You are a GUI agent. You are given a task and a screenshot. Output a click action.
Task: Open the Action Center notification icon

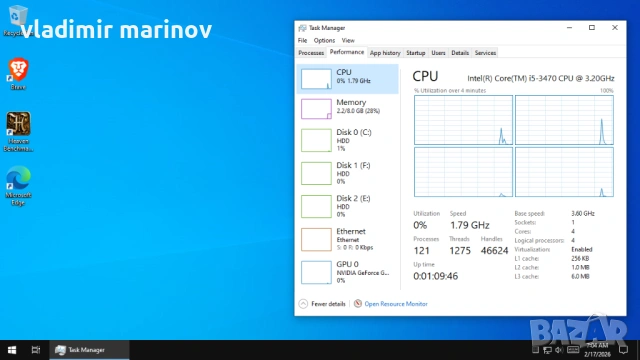(x=623, y=350)
